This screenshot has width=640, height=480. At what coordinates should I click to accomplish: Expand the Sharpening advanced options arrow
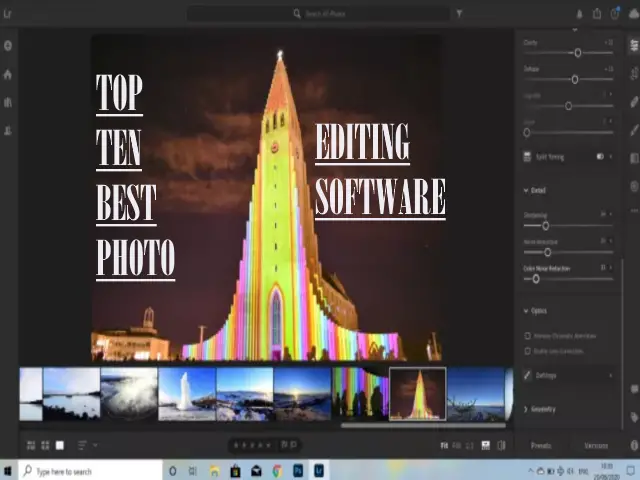[611, 214]
